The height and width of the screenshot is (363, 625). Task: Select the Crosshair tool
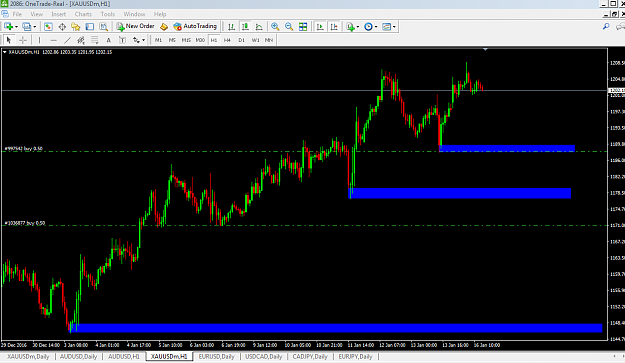click(23, 40)
